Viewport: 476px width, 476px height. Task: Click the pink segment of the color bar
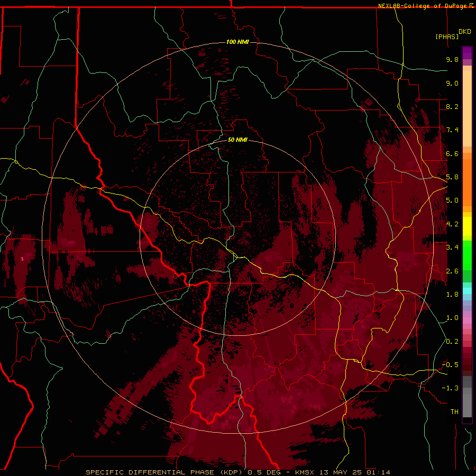[467, 321]
